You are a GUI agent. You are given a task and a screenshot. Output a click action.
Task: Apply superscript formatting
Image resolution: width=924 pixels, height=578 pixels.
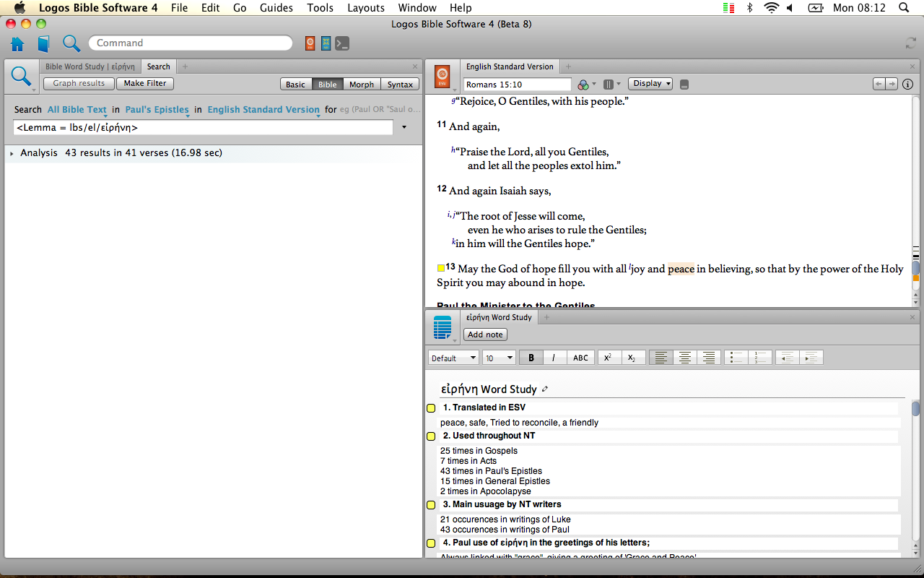click(x=608, y=358)
